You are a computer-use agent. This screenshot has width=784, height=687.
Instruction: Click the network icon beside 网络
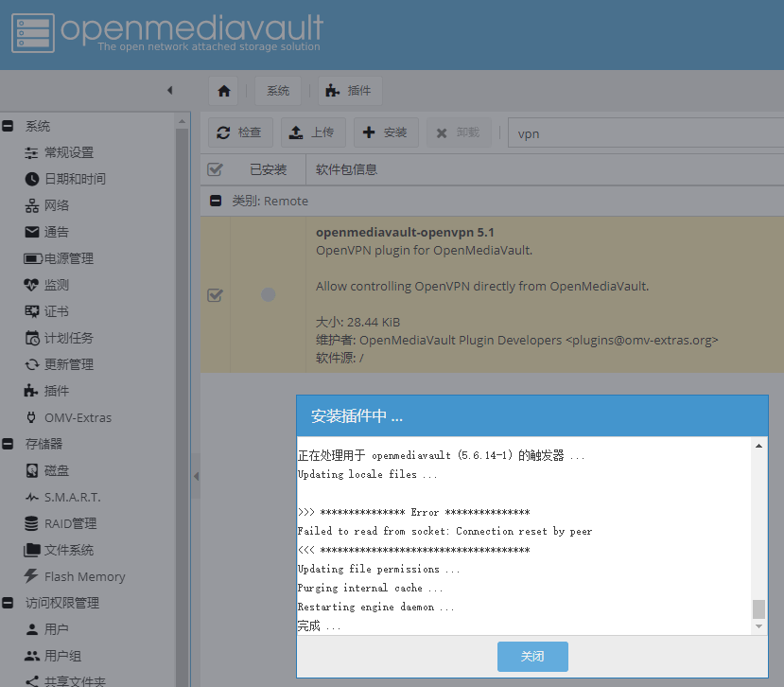click(x=31, y=205)
